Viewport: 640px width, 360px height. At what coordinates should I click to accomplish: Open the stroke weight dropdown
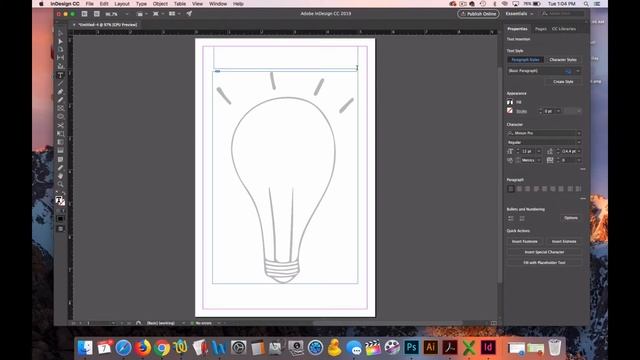tap(558, 111)
